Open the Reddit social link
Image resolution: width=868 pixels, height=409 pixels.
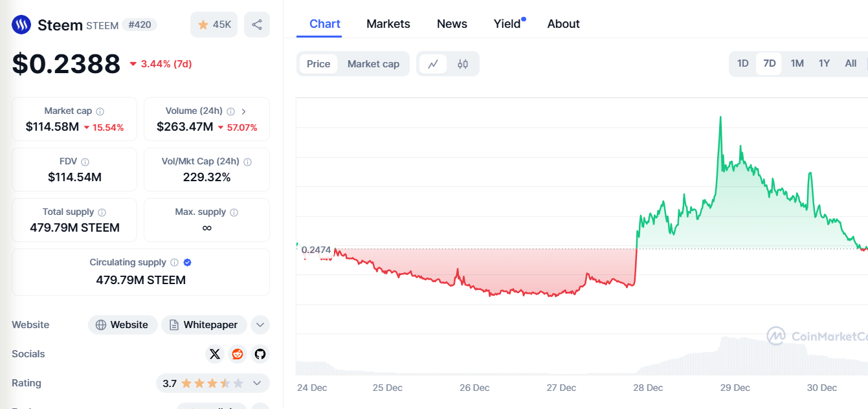coord(238,354)
